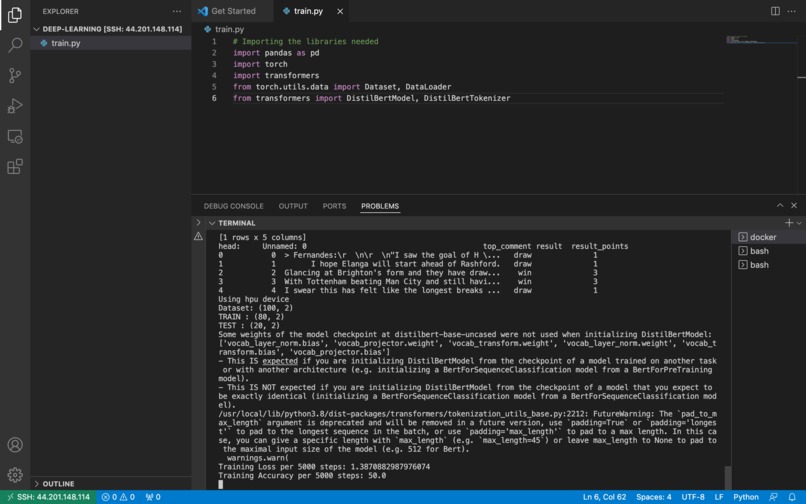The width and height of the screenshot is (806, 504).
Task: Split the editor to the right
Action: point(775,11)
